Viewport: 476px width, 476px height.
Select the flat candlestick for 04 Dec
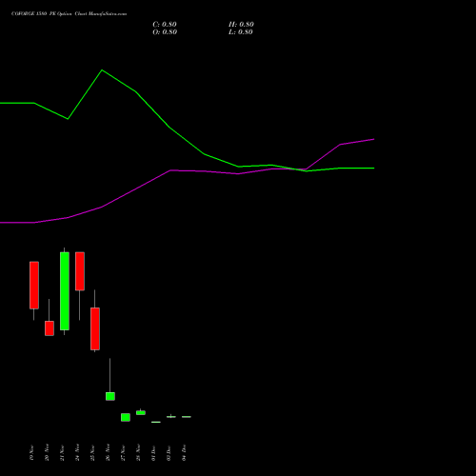click(x=187, y=417)
